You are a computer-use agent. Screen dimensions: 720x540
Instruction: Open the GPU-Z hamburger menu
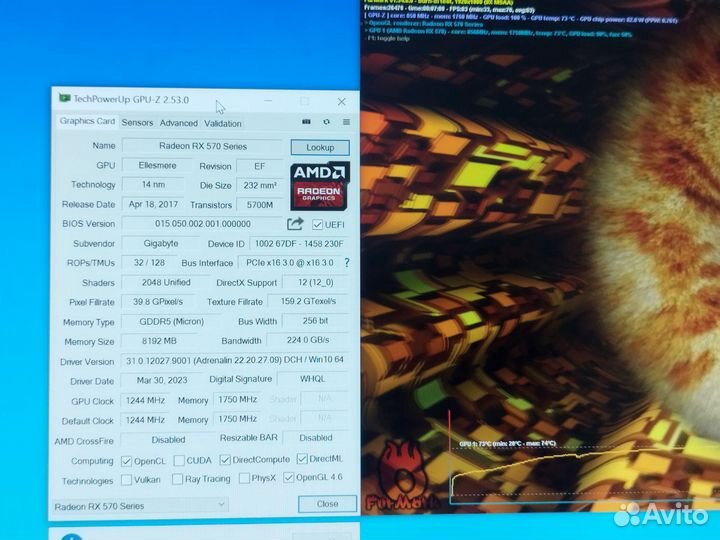click(x=346, y=122)
